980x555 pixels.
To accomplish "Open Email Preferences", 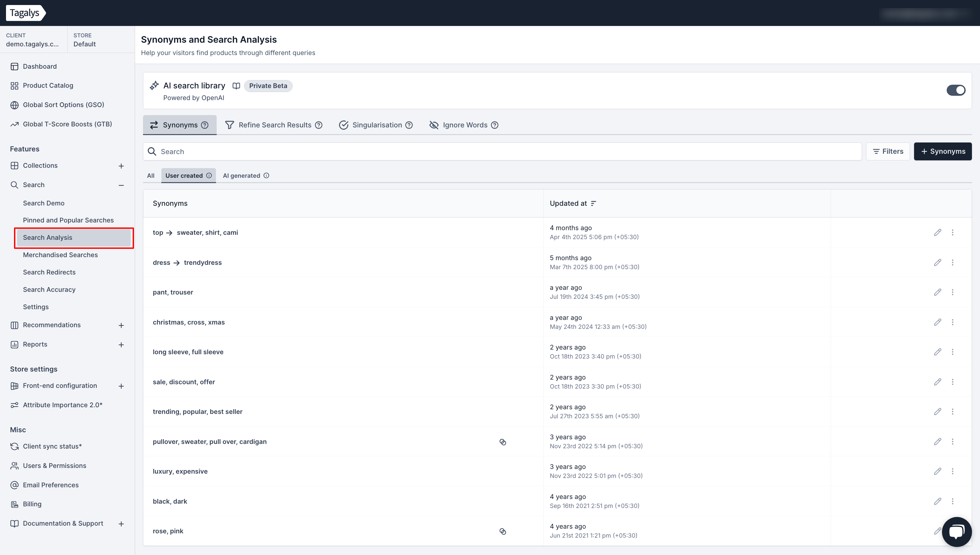I will coord(51,485).
